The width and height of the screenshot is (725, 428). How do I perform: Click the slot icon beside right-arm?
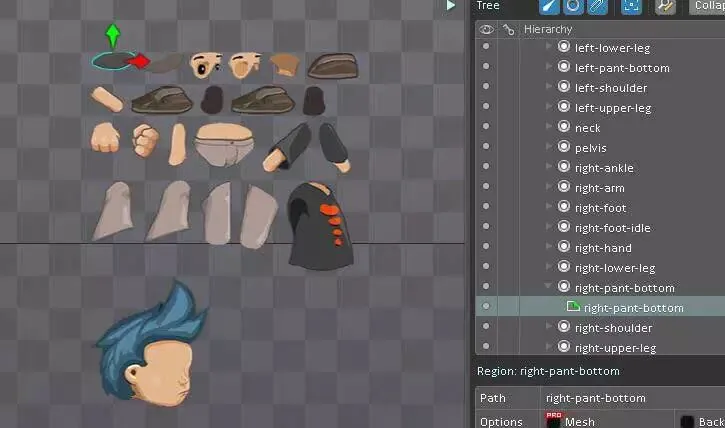pyautogui.click(x=564, y=187)
